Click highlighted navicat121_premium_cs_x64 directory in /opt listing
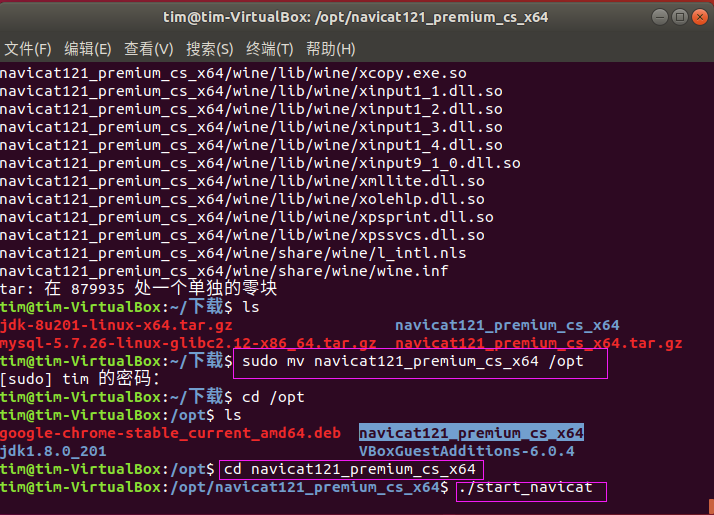Viewport: 714px width, 515px height. [x=471, y=433]
